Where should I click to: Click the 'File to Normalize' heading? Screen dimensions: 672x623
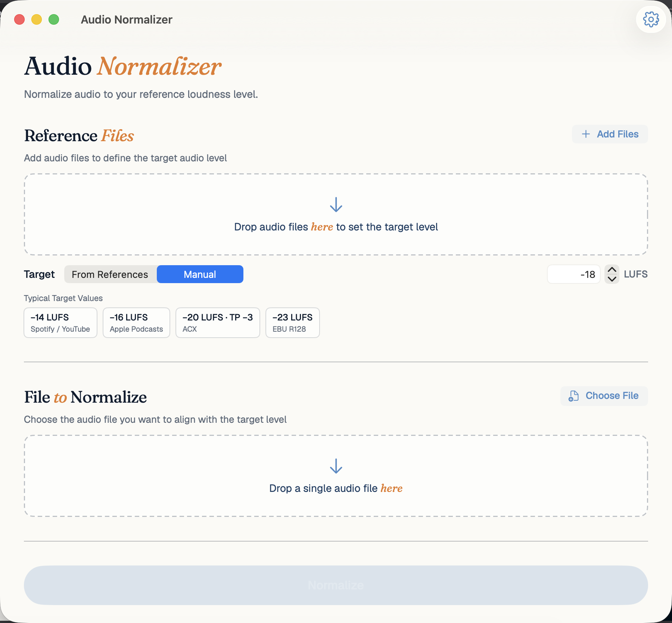click(x=85, y=397)
